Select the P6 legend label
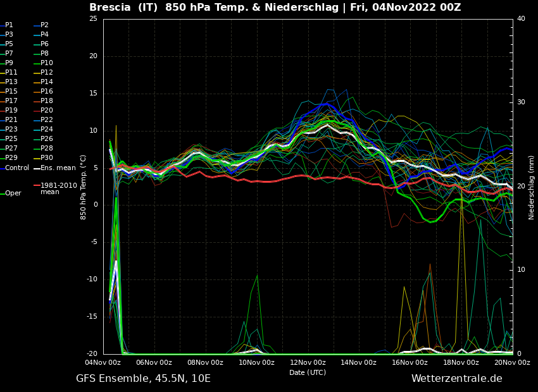The image size is (538, 392). (x=44, y=44)
